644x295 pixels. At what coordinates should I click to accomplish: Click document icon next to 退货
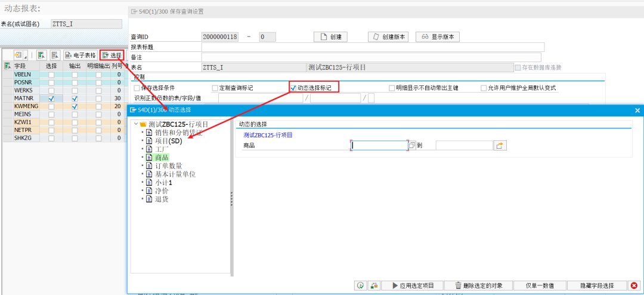pyautogui.click(x=150, y=199)
